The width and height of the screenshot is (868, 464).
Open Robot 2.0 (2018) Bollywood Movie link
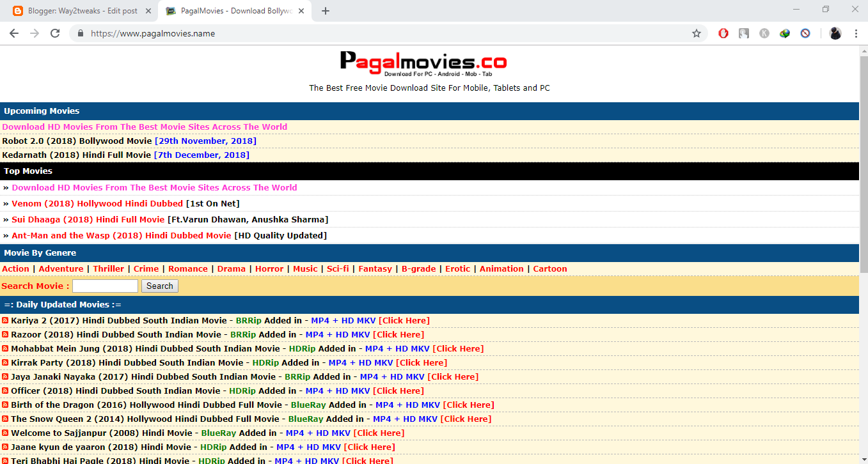point(77,141)
